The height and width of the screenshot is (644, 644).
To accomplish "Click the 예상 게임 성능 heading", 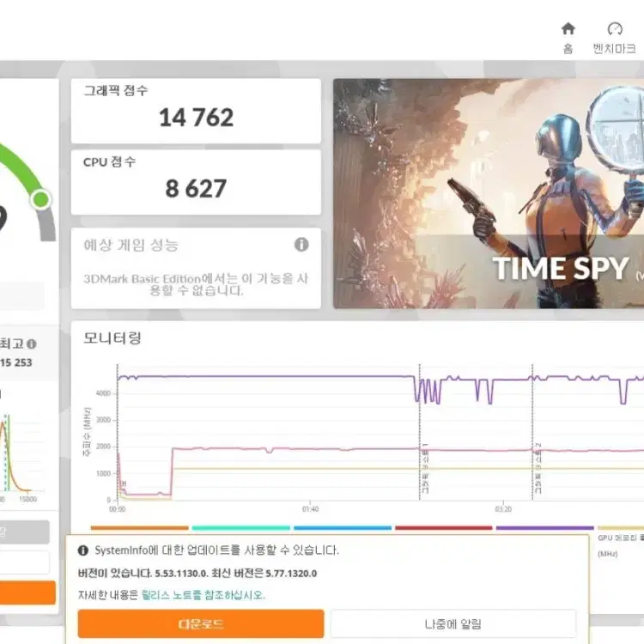I will pyautogui.click(x=131, y=245).
